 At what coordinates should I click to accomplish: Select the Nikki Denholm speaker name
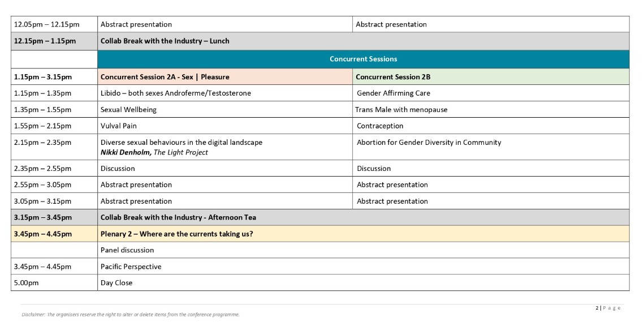tap(126, 152)
